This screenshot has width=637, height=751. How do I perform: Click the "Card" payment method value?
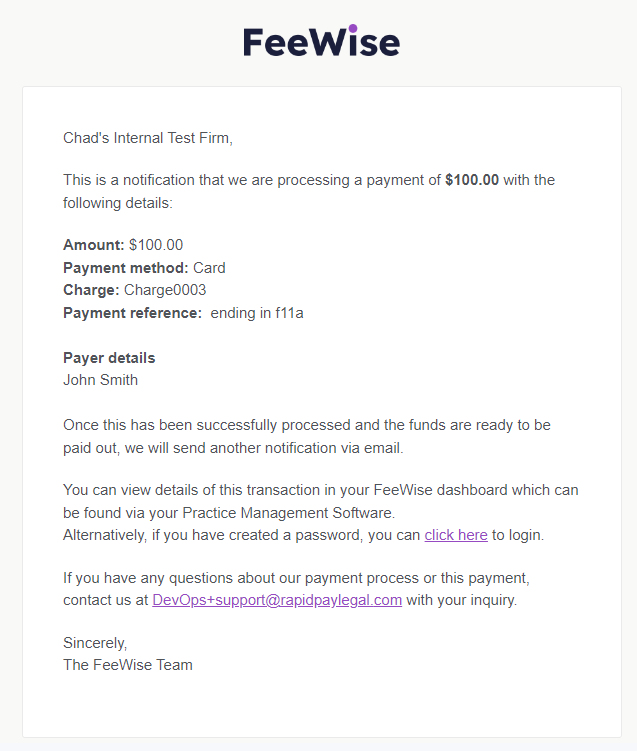(x=209, y=268)
